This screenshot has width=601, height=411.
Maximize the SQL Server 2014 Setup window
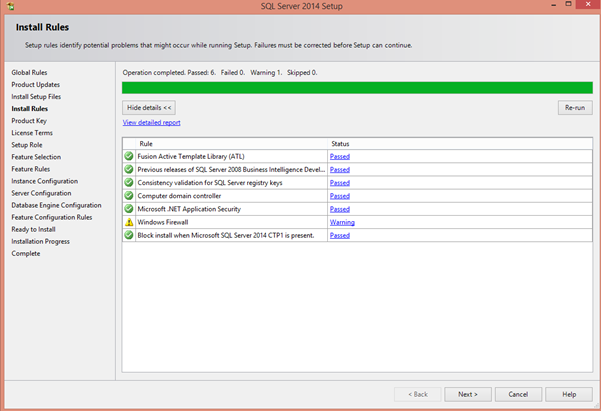pyautogui.click(x=568, y=4)
